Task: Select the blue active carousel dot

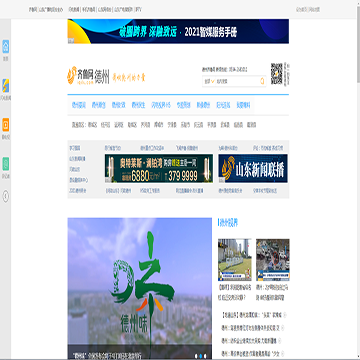Action: pos(200,356)
